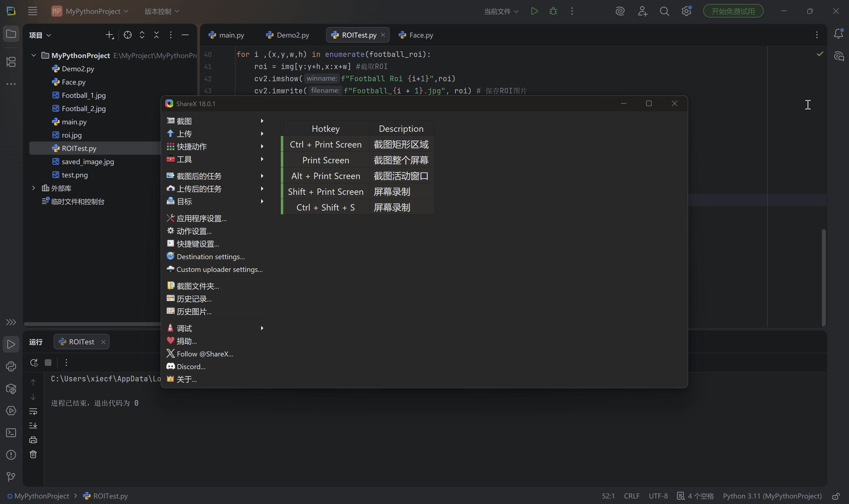This screenshot has width=849, height=504.
Task: Open the Terminal tool window icon
Action: pyautogui.click(x=11, y=433)
